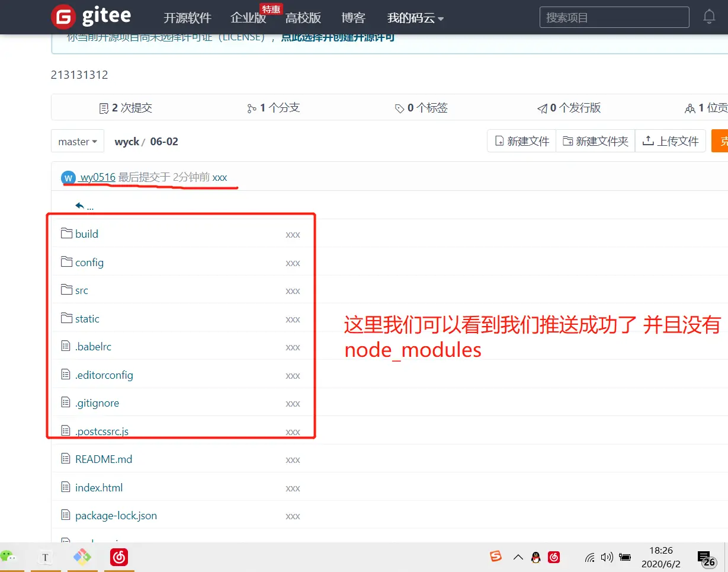The image size is (728, 572).
Task: Open the .editorconfig file
Action: tap(104, 375)
